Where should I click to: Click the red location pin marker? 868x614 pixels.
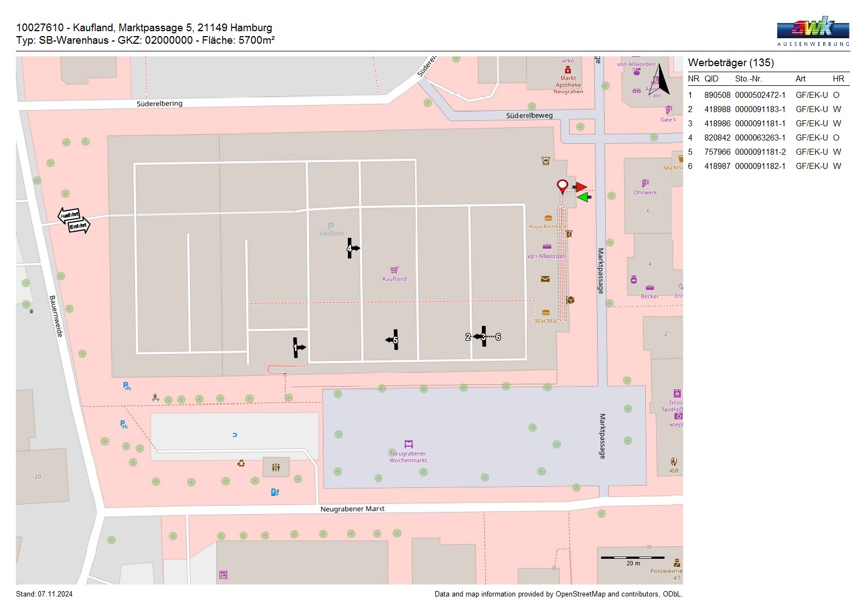click(562, 186)
